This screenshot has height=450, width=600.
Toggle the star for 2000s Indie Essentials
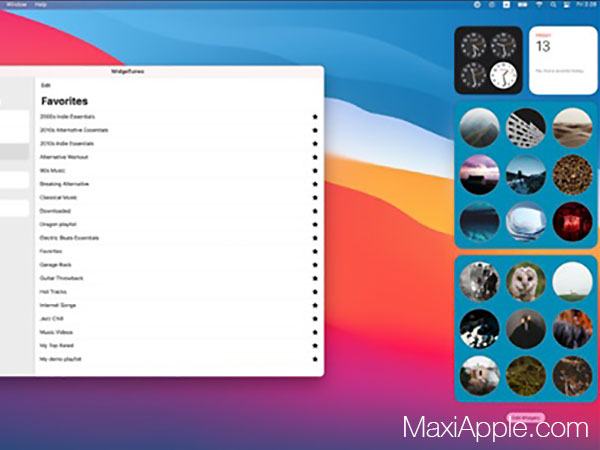click(315, 117)
